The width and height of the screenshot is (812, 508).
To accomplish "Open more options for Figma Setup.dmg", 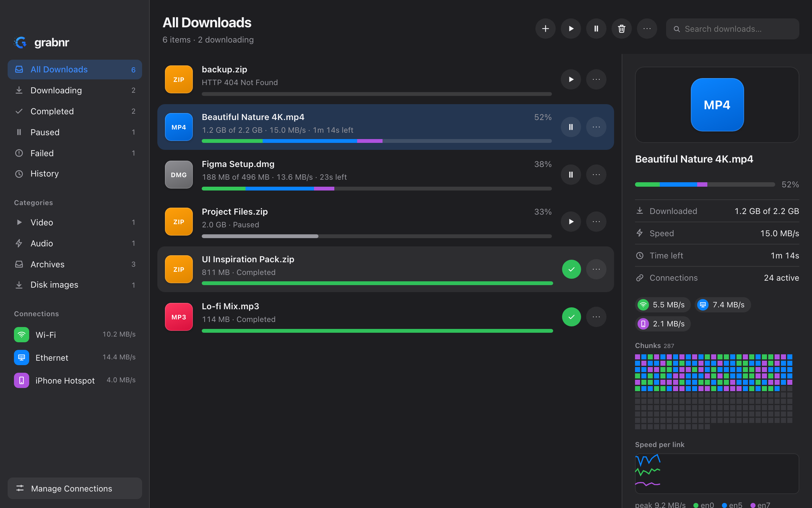I will click(x=596, y=175).
